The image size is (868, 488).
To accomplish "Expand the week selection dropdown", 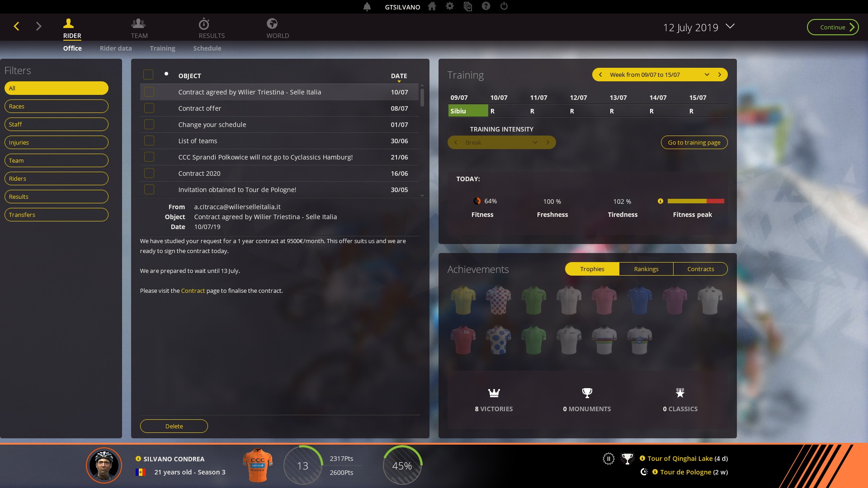I will click(x=707, y=75).
